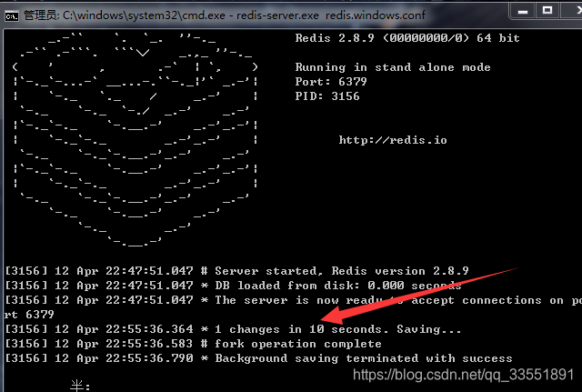Select the Redis ASCII art logo
Screen dimensions: 582x392
[135, 139]
